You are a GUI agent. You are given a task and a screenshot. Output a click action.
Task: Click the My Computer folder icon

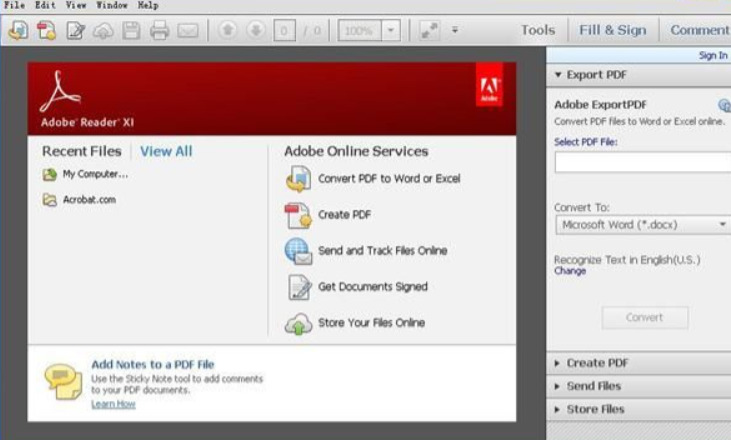(49, 175)
